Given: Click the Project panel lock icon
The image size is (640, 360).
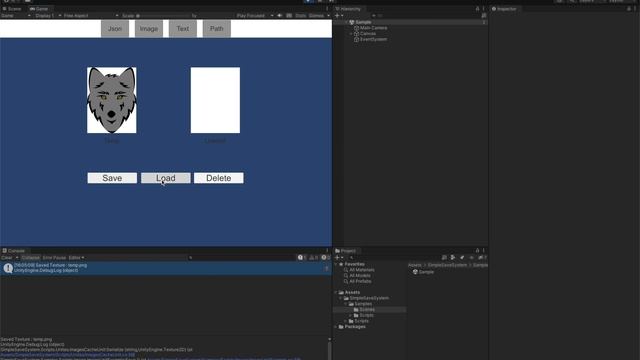Looking at the screenshot, I should (478, 251).
